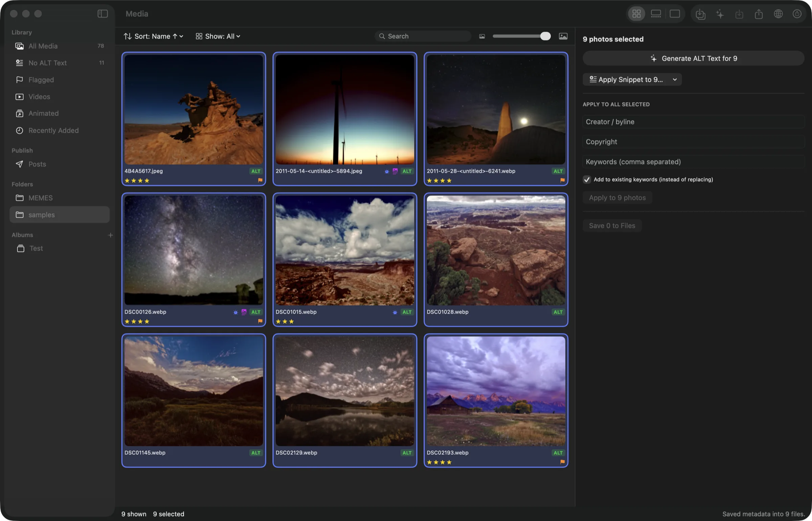Click the ALT badge on DSC01145.webp

(256, 453)
